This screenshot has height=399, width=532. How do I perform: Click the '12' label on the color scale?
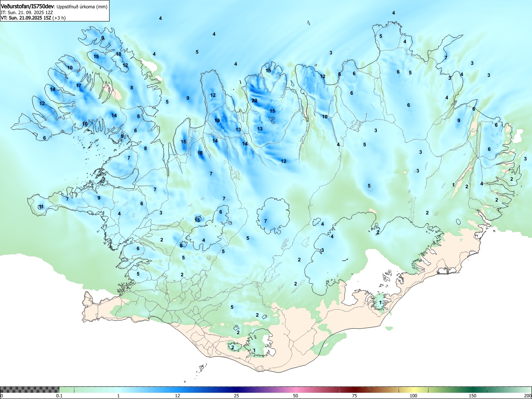pyautogui.click(x=177, y=396)
